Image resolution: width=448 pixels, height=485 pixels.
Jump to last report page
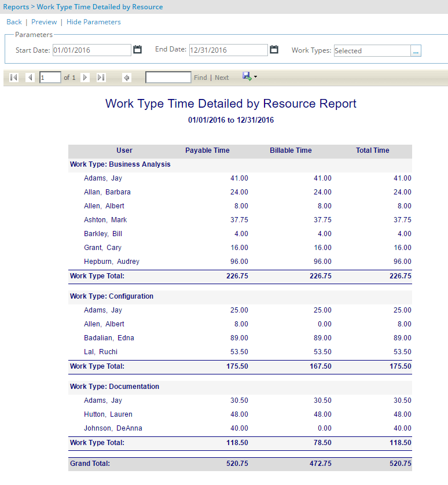click(101, 78)
